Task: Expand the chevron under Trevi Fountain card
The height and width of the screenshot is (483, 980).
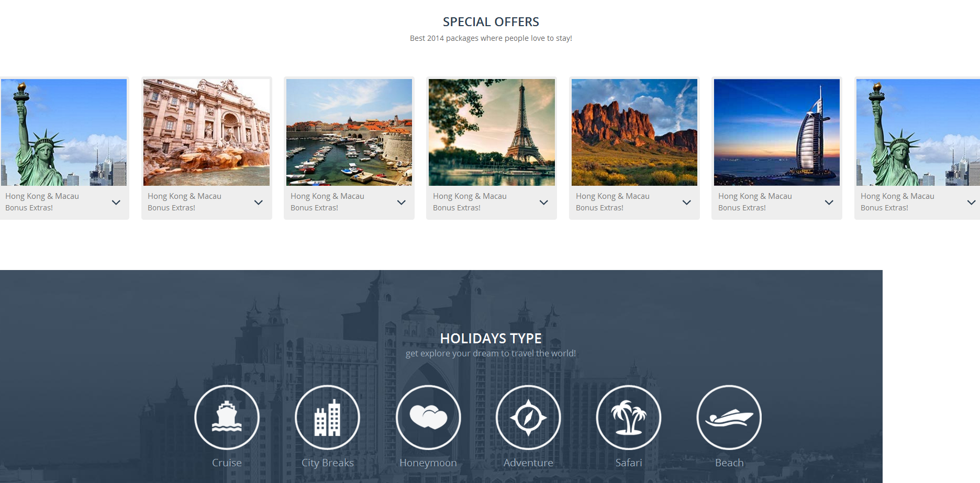Action: (259, 203)
